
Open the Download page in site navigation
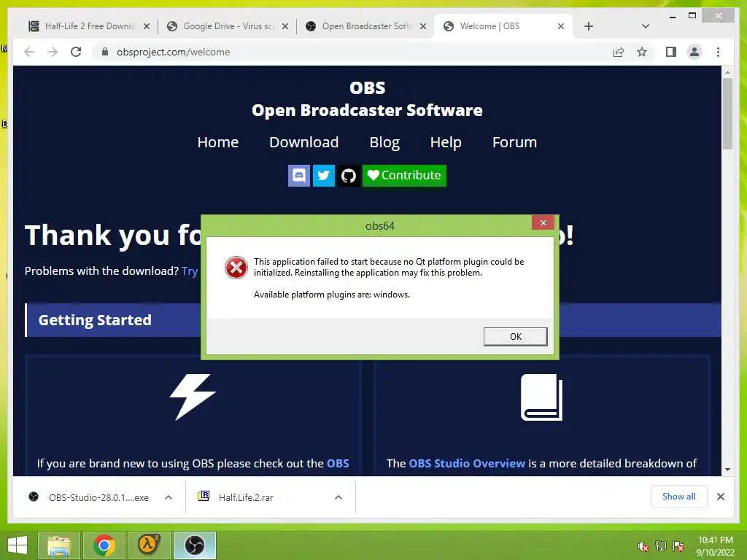(304, 142)
